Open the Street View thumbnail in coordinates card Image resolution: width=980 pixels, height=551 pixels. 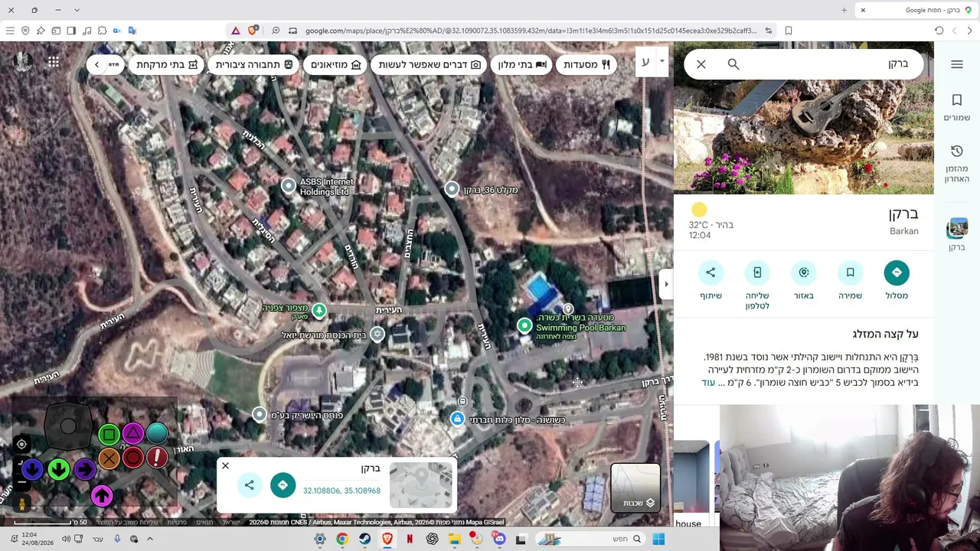coord(420,485)
